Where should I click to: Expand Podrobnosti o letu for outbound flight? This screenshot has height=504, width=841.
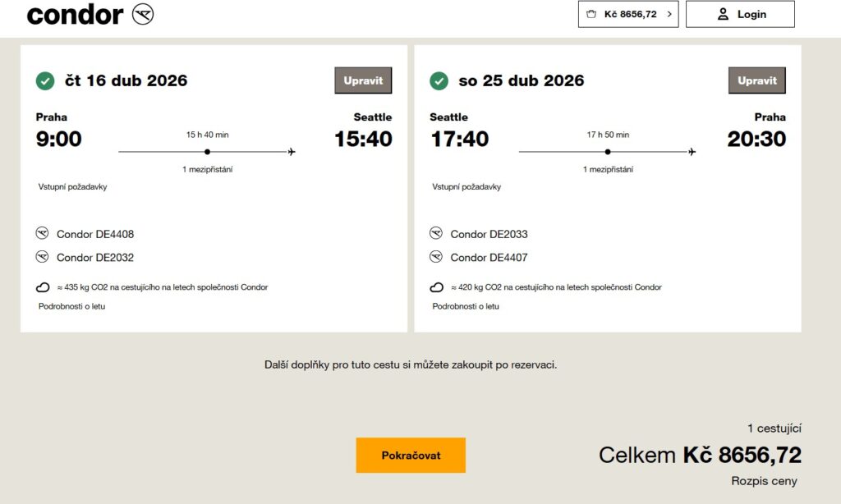pos(71,306)
